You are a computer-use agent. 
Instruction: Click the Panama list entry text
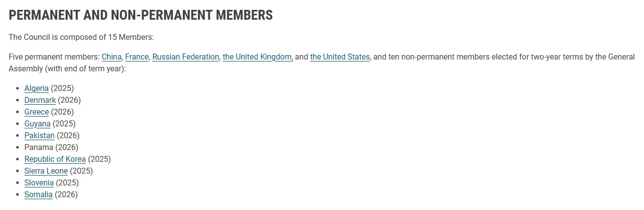[39, 147]
